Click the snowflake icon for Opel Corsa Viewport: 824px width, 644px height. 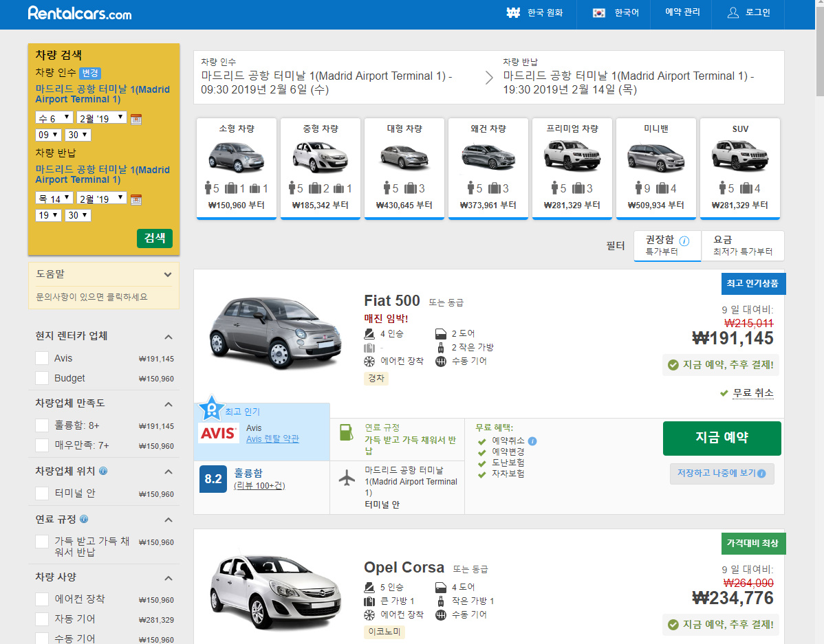tap(369, 614)
